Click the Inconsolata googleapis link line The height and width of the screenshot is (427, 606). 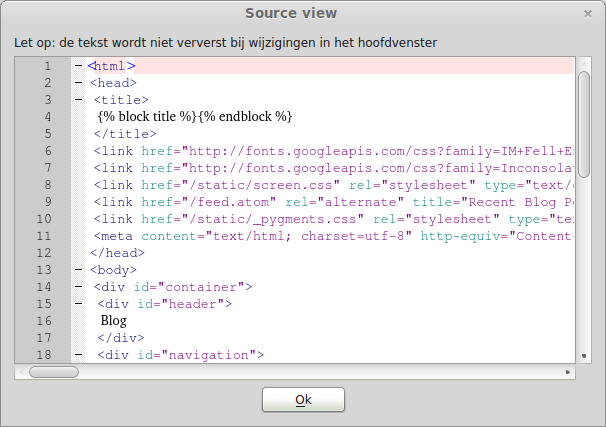[x=334, y=168]
